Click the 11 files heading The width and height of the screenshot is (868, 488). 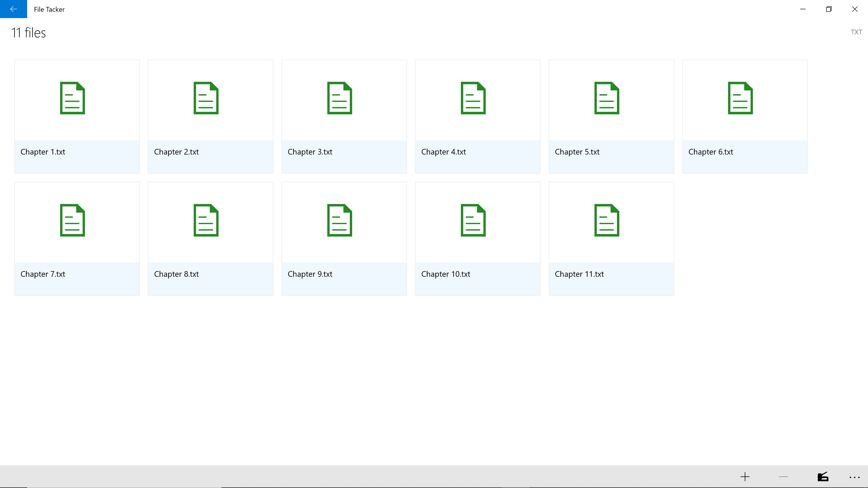point(29,33)
